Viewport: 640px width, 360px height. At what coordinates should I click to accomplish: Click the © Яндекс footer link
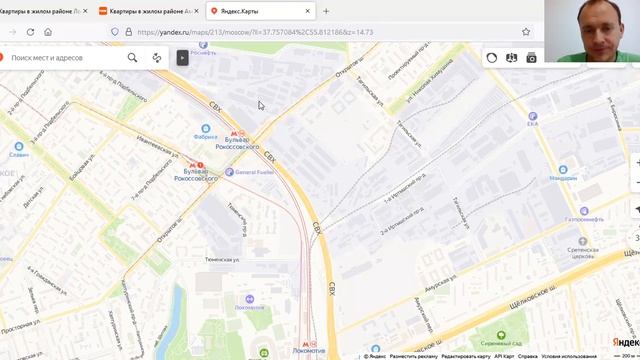click(x=374, y=356)
